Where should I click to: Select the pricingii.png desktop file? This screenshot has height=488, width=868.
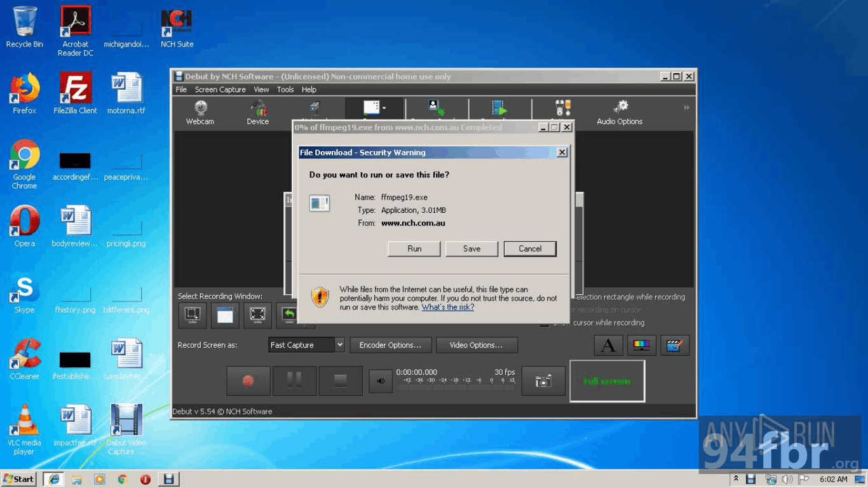point(126,232)
